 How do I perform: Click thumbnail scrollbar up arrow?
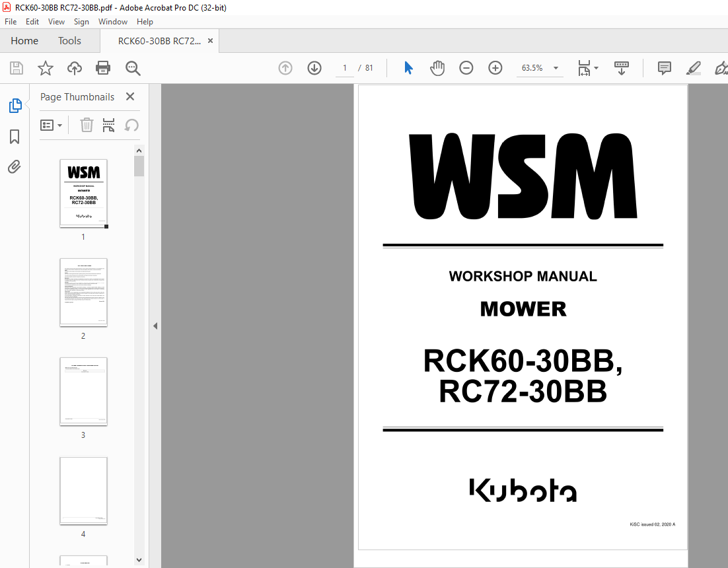tap(139, 151)
